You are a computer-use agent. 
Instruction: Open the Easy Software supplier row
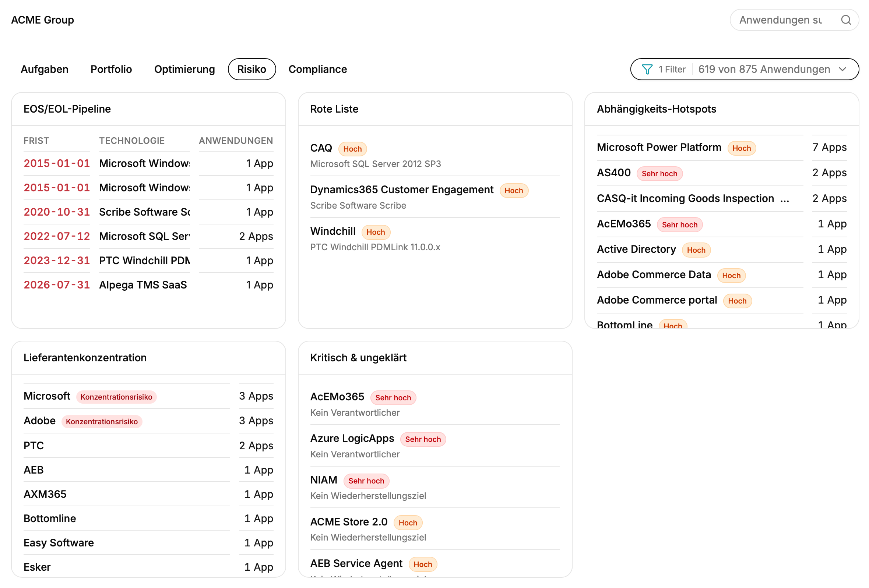point(148,542)
